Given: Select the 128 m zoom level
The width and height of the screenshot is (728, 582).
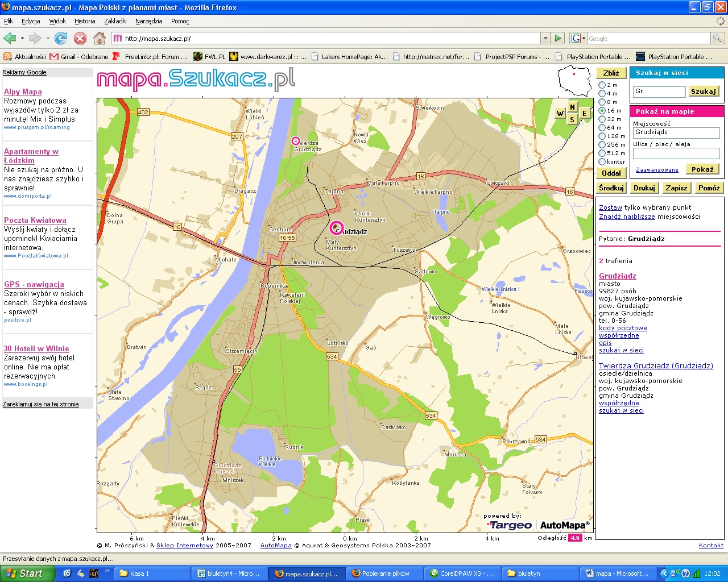Looking at the screenshot, I should (602, 136).
